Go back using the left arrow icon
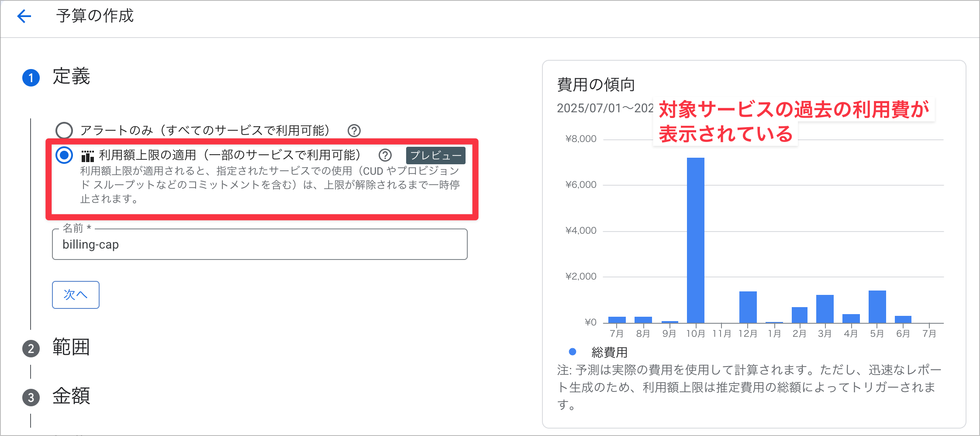Image resolution: width=980 pixels, height=436 pixels. 24,17
